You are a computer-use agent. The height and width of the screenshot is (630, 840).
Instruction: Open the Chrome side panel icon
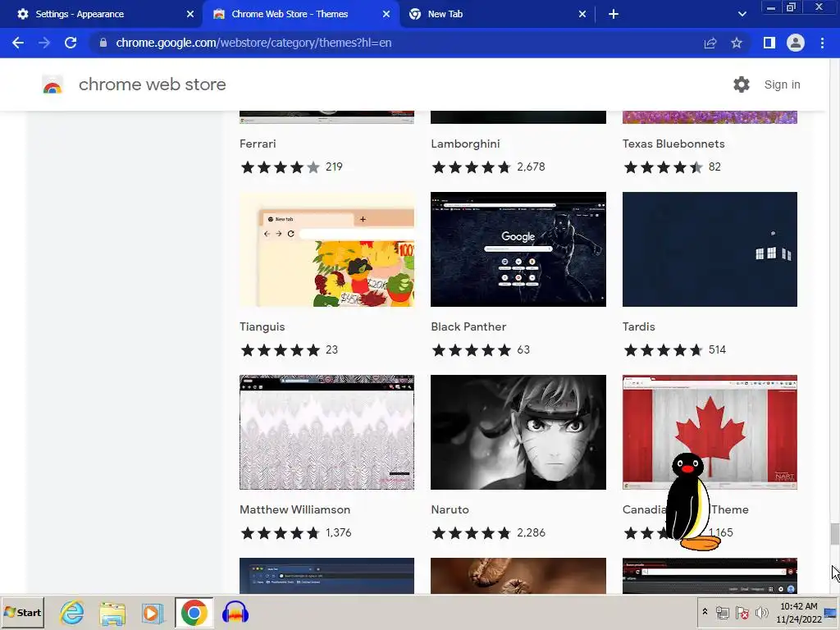click(x=769, y=43)
